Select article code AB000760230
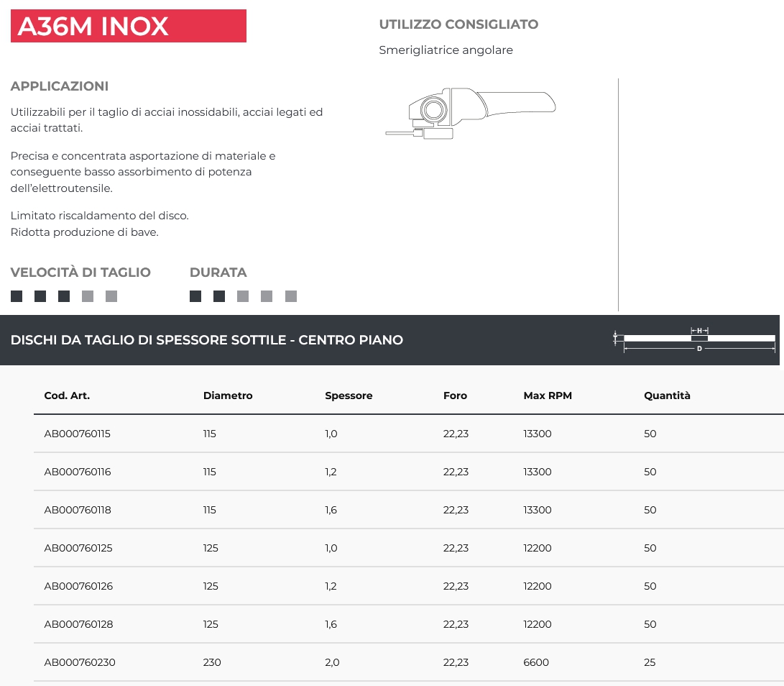 click(80, 662)
